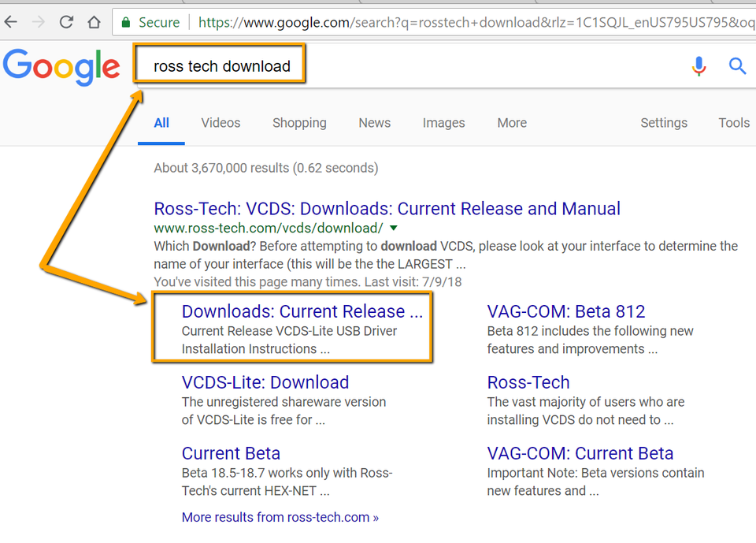
Task: Click the ross tech download search field
Action: pyautogui.click(x=394, y=66)
